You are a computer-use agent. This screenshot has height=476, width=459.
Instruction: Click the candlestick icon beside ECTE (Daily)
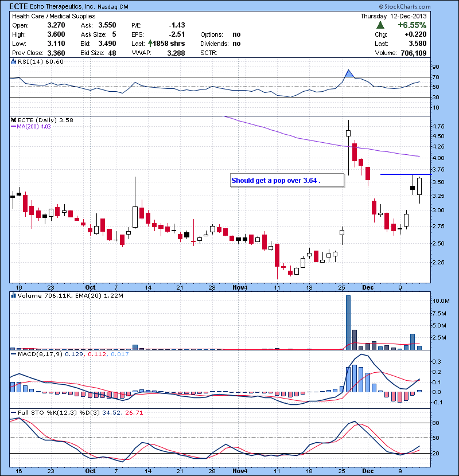click(x=13, y=120)
